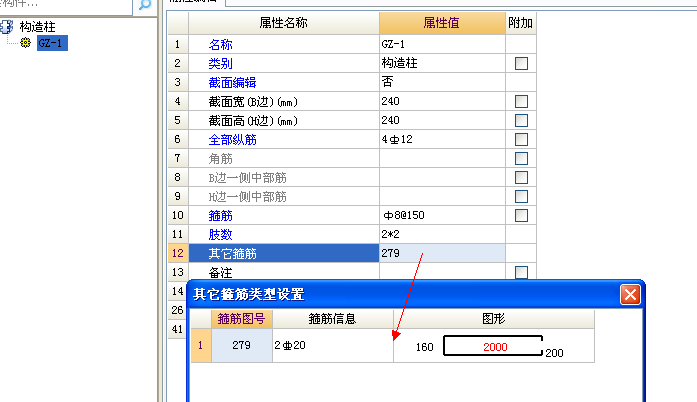Click the 箍筋 property link
The width and height of the screenshot is (697, 402).
pyautogui.click(x=220, y=216)
